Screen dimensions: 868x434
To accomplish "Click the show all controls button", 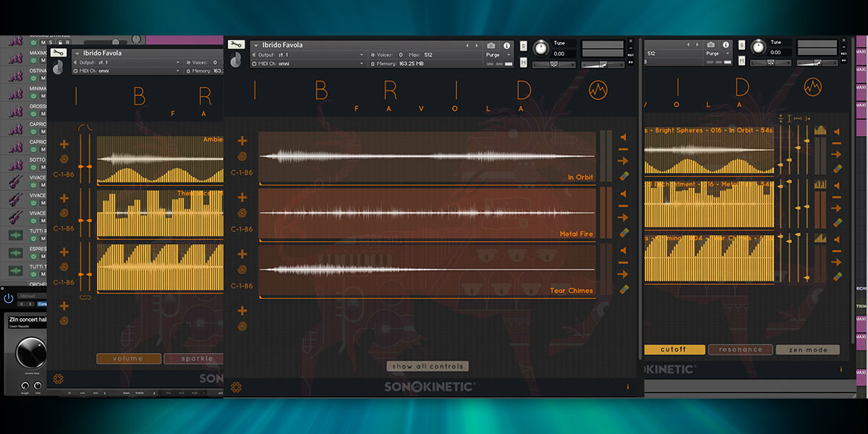I will click(x=427, y=366).
